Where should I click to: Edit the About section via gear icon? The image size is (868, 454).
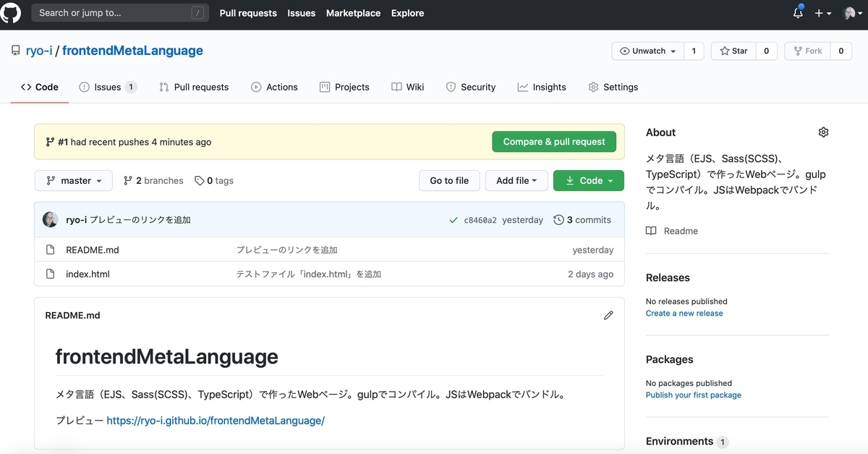(823, 133)
